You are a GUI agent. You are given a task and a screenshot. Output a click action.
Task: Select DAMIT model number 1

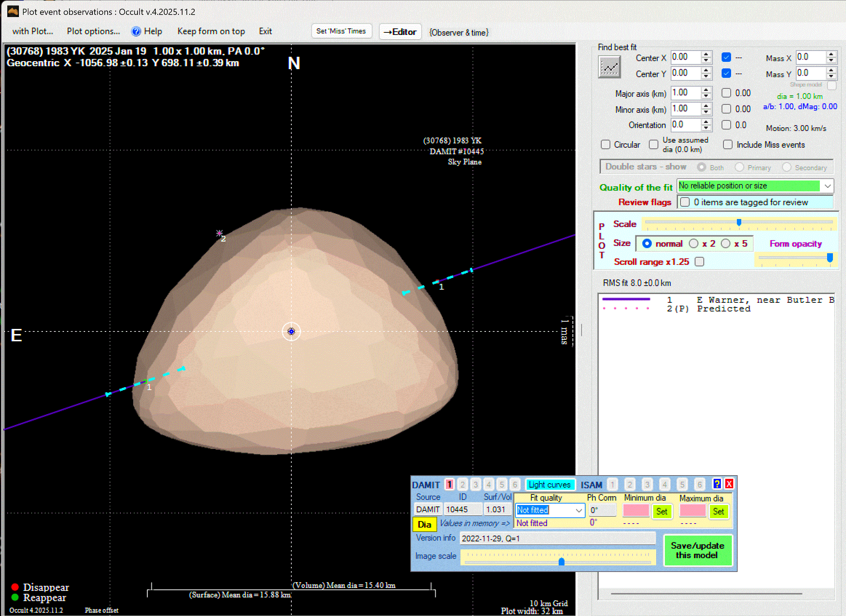coord(450,484)
